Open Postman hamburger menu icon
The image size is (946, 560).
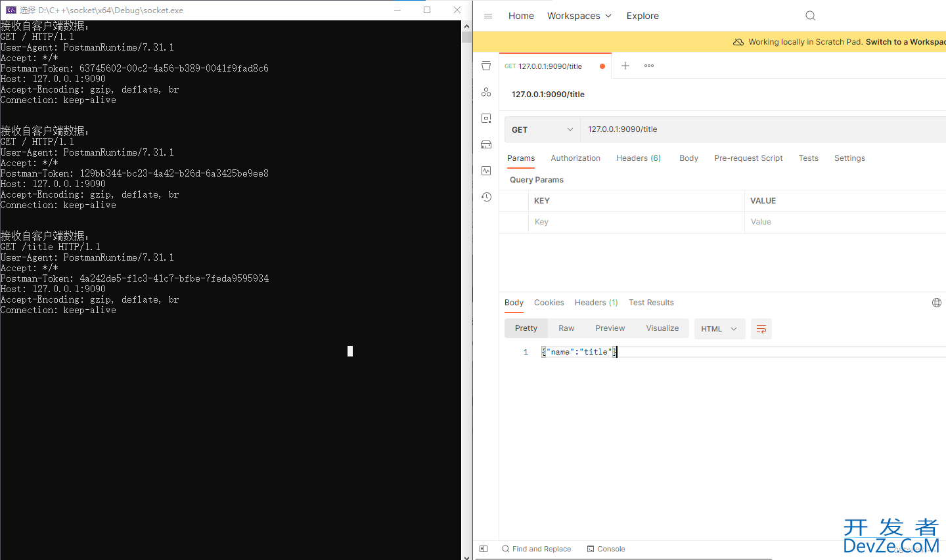488,16
